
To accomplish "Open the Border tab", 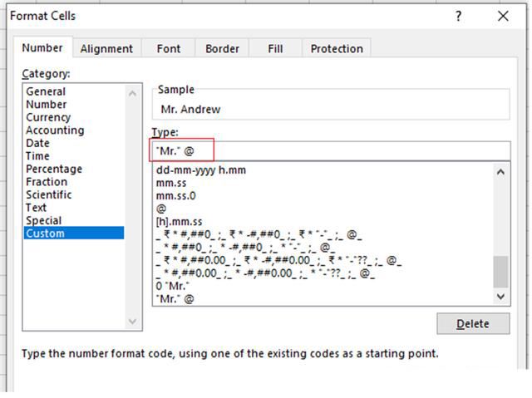I will pos(222,49).
